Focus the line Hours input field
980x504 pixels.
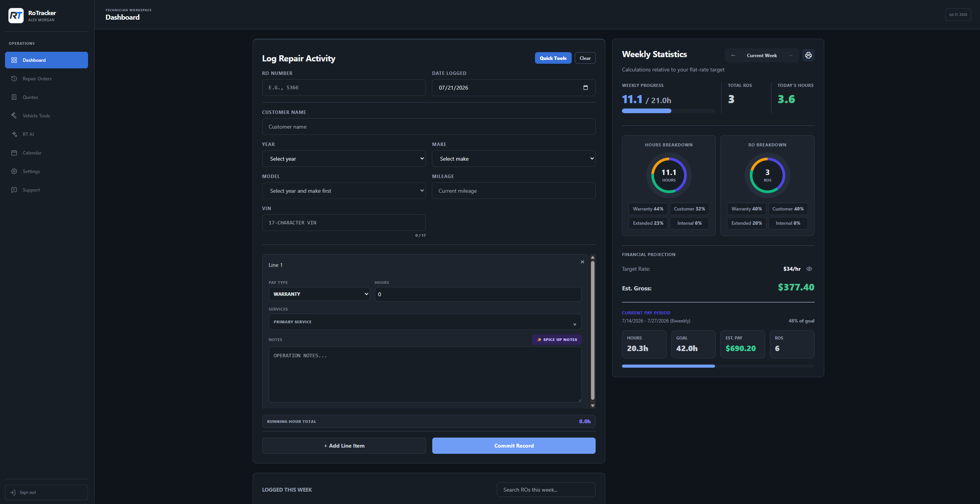click(478, 294)
